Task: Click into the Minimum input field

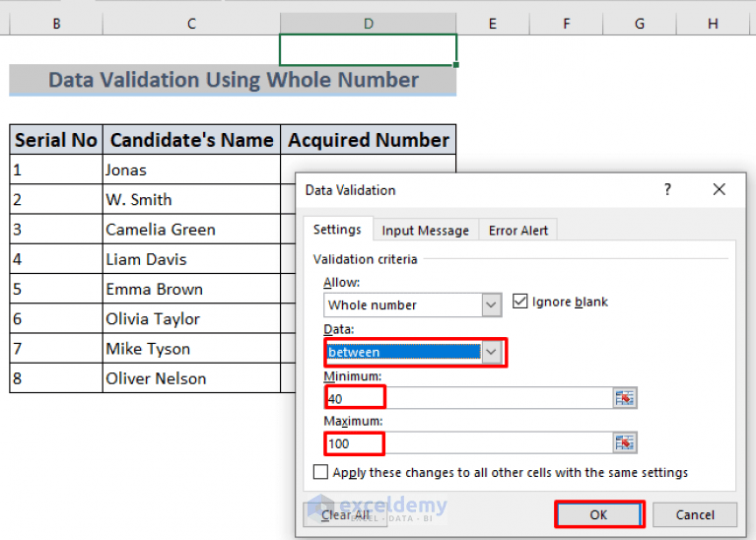Action: [x=467, y=398]
